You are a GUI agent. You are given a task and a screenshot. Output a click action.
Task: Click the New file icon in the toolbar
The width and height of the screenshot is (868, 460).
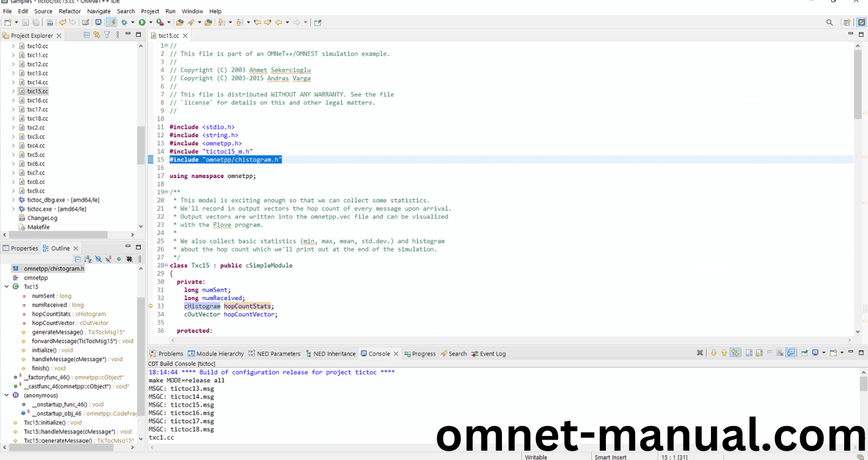8,22
